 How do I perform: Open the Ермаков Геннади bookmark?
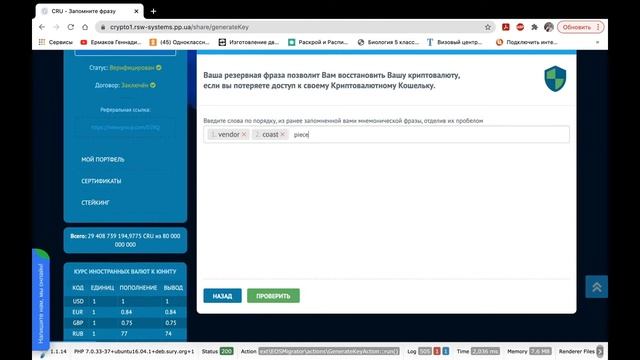click(x=111, y=42)
